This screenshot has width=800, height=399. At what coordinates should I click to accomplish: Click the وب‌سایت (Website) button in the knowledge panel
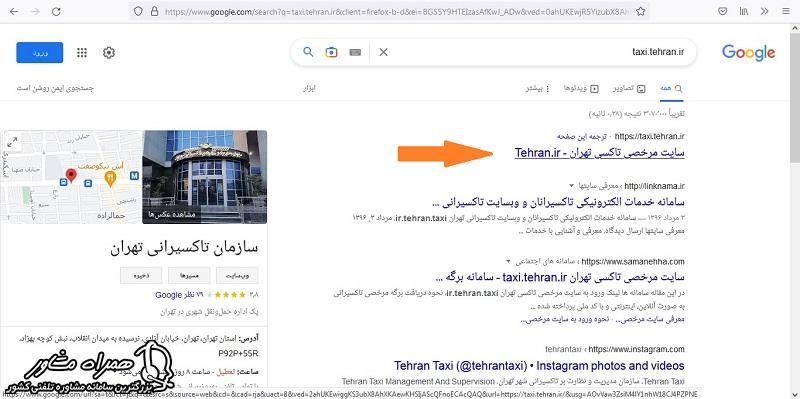pyautogui.click(x=237, y=276)
